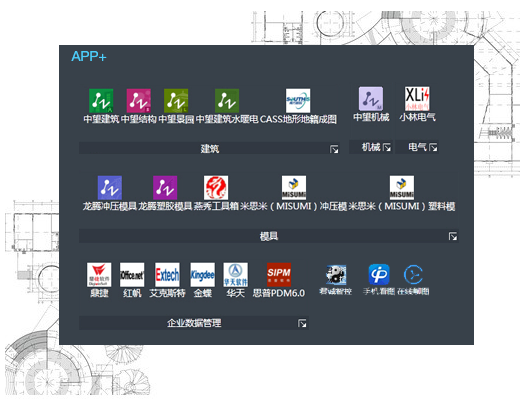The width and height of the screenshot is (531, 402).
Task: Open the 中望建筑 app icon
Action: point(101,101)
